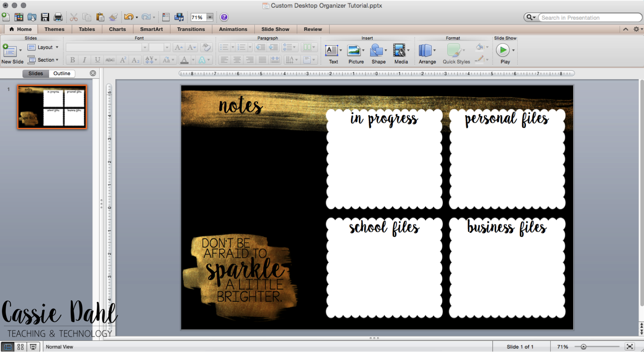This screenshot has width=644, height=352.
Task: Open the templates gallery icon
Action: click(19, 17)
